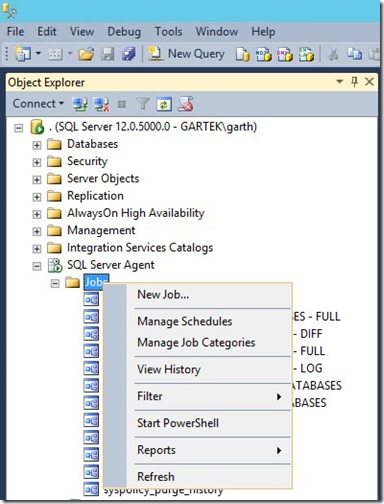Click the Save floppy disk icon

(x=108, y=54)
